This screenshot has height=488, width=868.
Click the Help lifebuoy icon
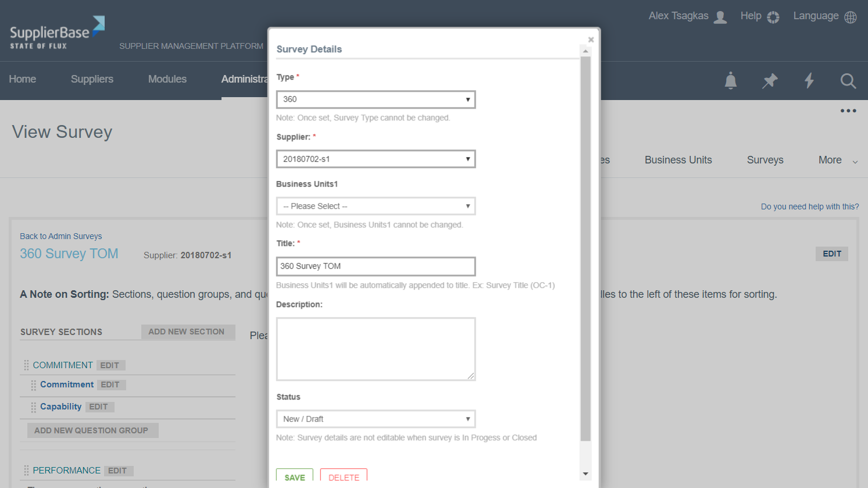(773, 17)
